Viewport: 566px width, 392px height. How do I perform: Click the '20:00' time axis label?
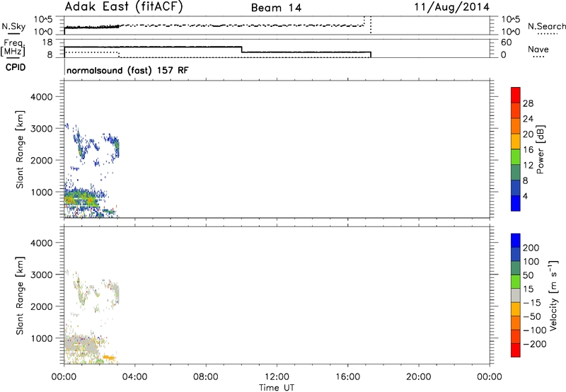coord(418,377)
